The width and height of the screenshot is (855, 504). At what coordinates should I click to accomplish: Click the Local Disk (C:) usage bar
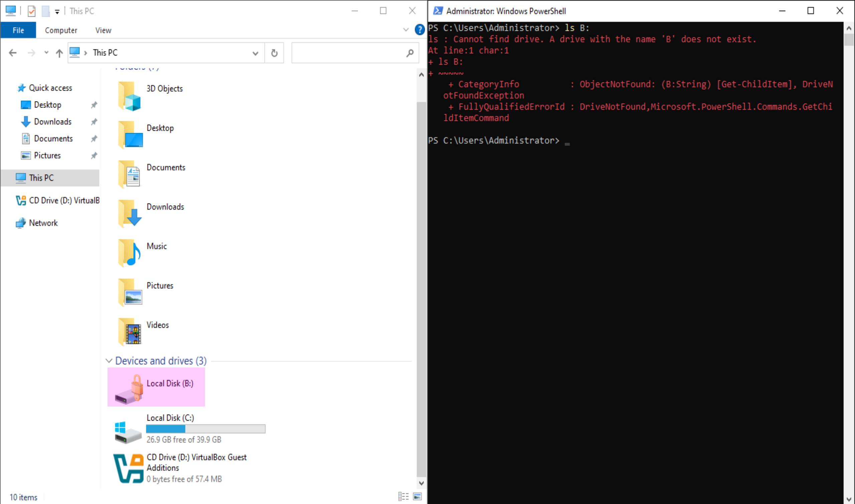click(206, 429)
